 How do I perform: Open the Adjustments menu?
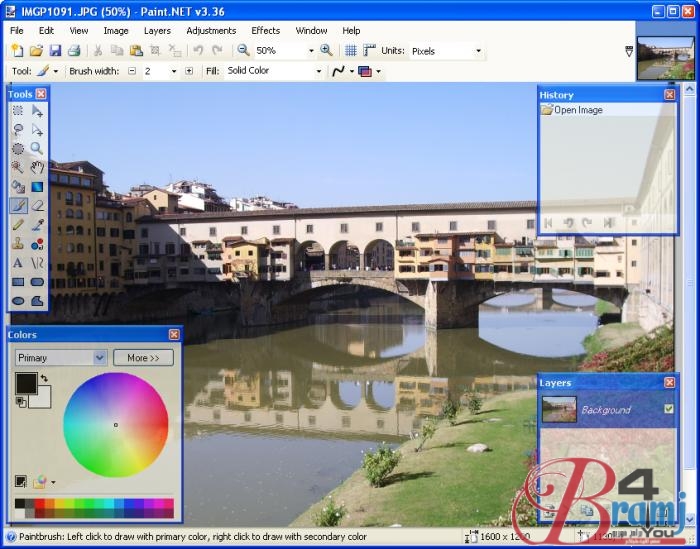211,30
